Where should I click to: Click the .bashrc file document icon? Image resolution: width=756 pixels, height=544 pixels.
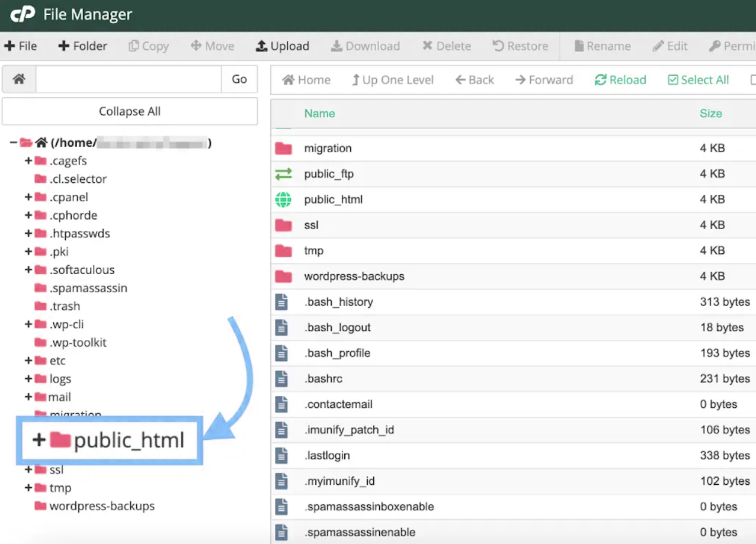click(x=281, y=379)
